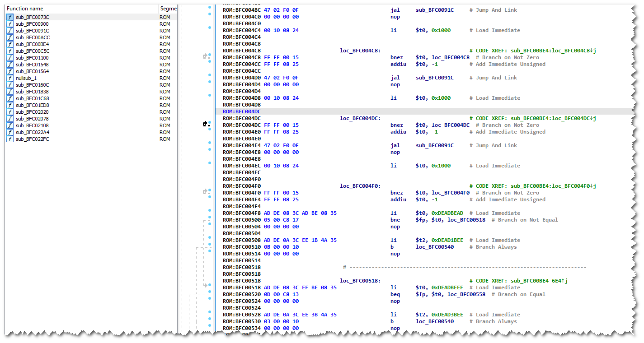This screenshot has width=644, height=343.
Task: Click the function icon beside sub_BFC02020
Action: (9, 112)
